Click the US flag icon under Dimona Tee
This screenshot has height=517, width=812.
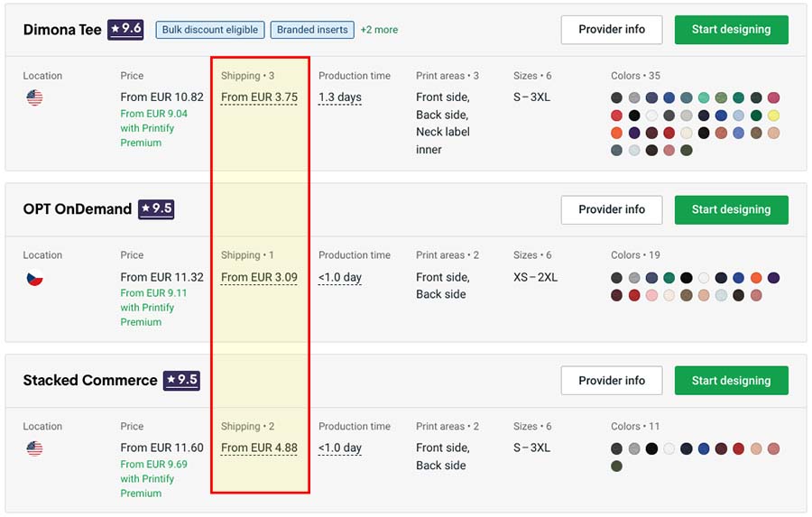(34, 97)
